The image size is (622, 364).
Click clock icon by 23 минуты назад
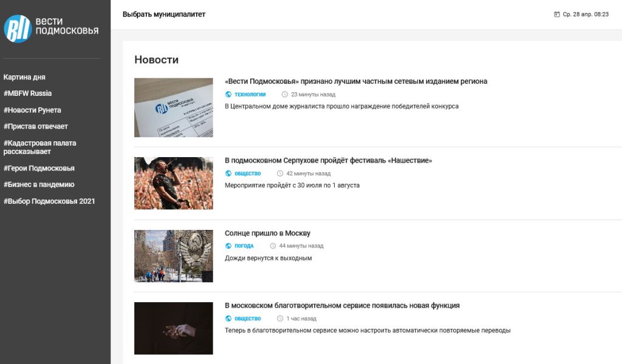point(284,94)
